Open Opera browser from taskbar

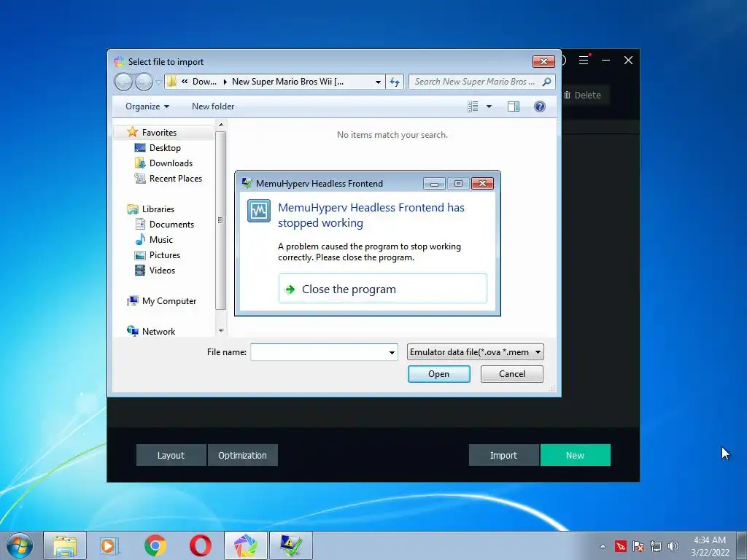pos(200,545)
